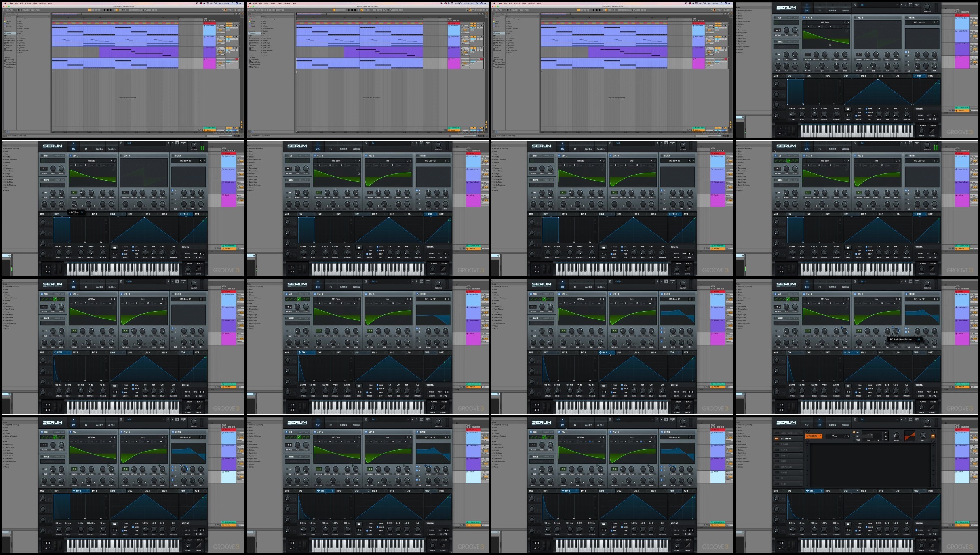Screen dimensions: 980x555
Task: Click next preset arrow in Distortion FX frame
Action: coord(906,420)
